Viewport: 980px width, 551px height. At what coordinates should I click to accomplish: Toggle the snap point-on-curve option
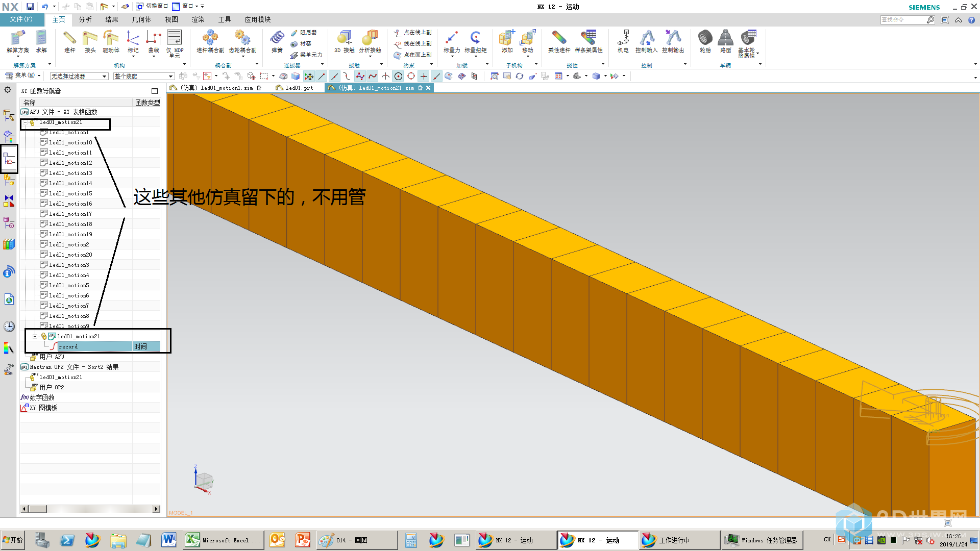coord(436,76)
